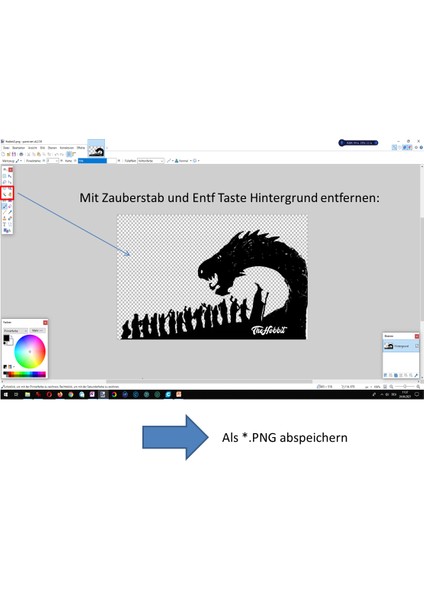Toggle Colors window icon at top right
Image resolution: width=424 pixels, height=600 pixels.
click(410, 147)
